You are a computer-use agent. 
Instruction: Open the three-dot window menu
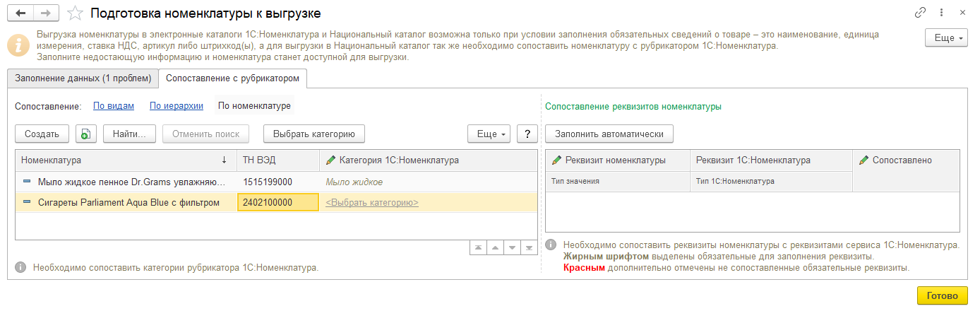pyautogui.click(x=942, y=13)
